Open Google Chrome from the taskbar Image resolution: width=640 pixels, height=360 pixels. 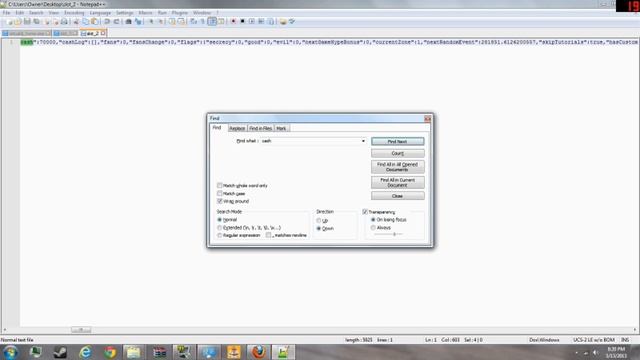[110, 352]
